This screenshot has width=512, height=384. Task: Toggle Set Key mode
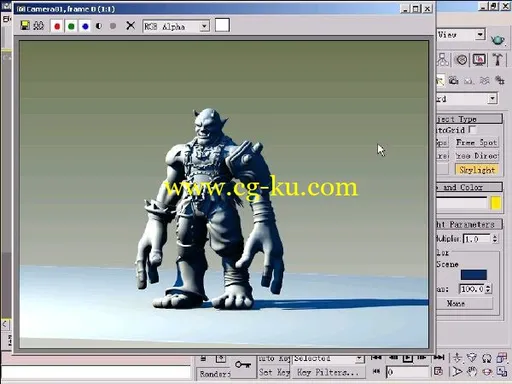274,372
